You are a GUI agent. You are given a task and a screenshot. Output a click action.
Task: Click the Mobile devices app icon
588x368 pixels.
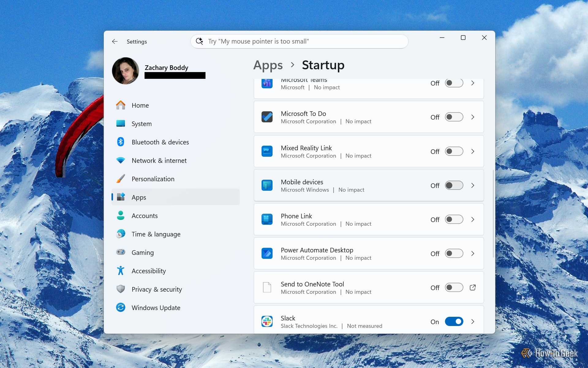pos(267,185)
